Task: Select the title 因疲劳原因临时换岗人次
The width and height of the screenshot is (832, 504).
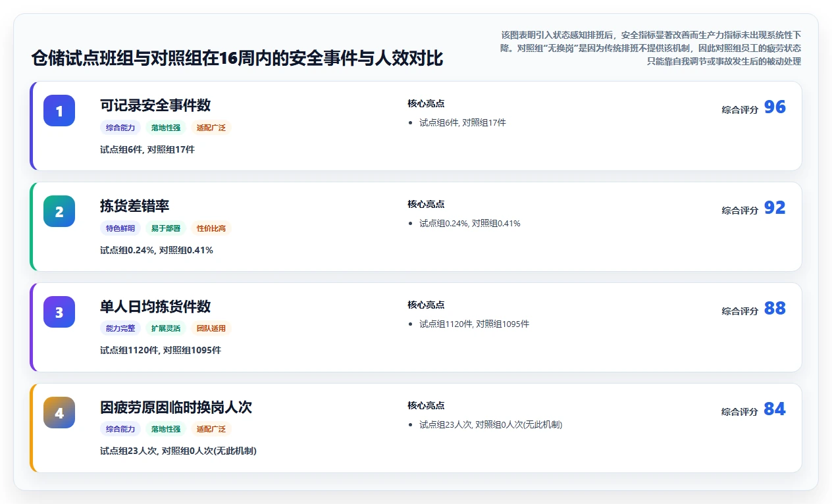Action: pyautogui.click(x=176, y=407)
